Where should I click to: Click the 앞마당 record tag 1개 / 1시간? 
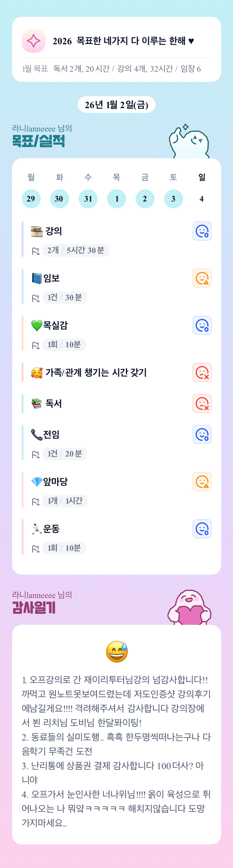(65, 501)
